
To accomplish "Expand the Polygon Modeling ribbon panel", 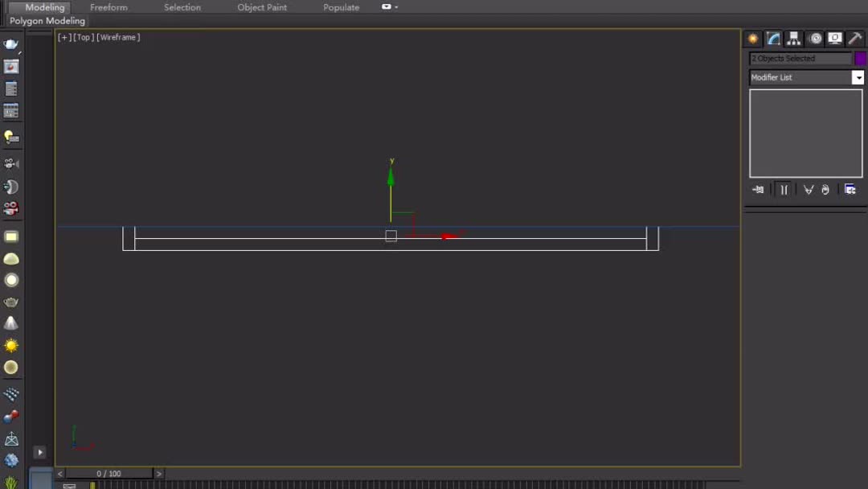I will coord(46,20).
